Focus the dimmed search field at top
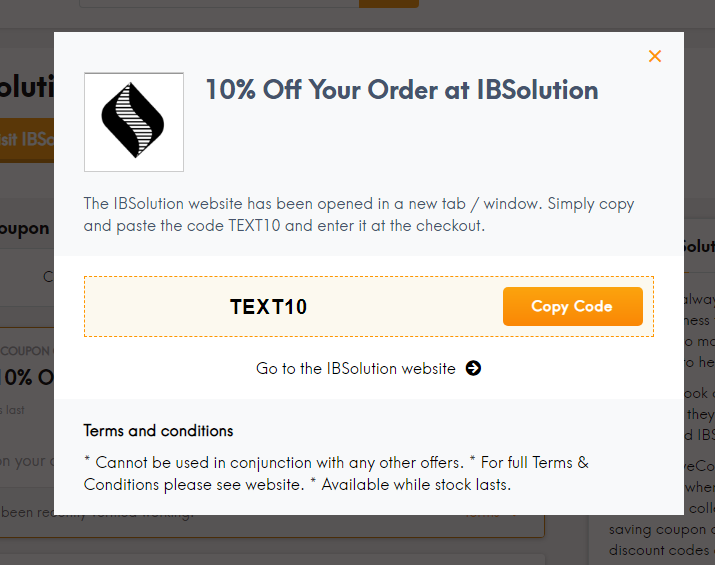The image size is (715, 565). (x=219, y=4)
